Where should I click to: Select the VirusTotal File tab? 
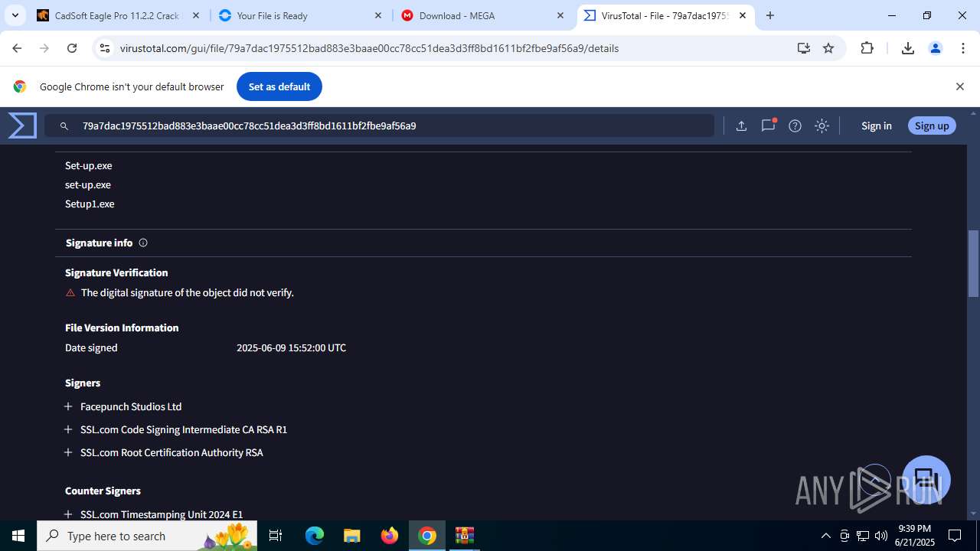665,15
